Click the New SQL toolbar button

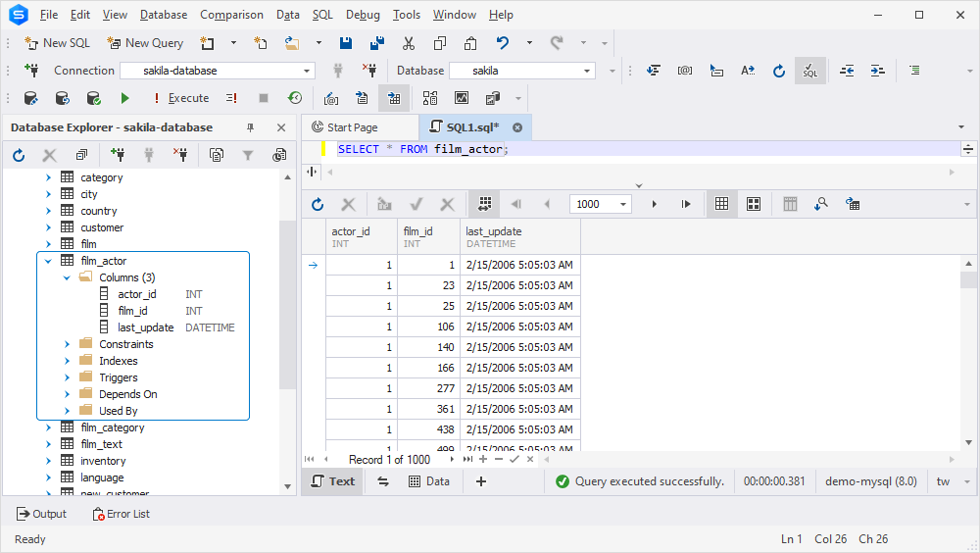tap(57, 43)
